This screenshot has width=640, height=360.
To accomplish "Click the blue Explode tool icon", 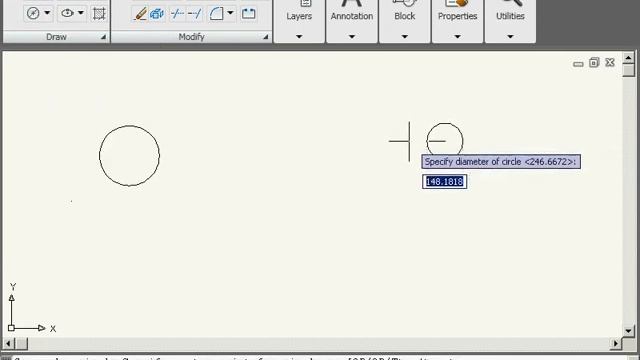I will (x=157, y=14).
